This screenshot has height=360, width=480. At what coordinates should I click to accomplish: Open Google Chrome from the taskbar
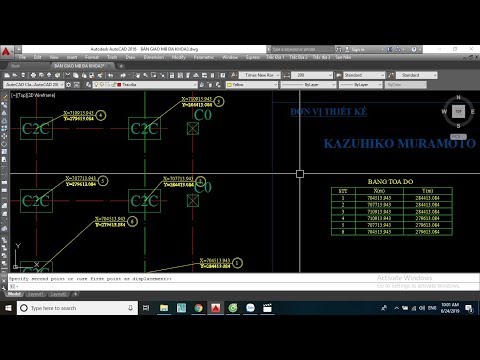click(x=198, y=308)
